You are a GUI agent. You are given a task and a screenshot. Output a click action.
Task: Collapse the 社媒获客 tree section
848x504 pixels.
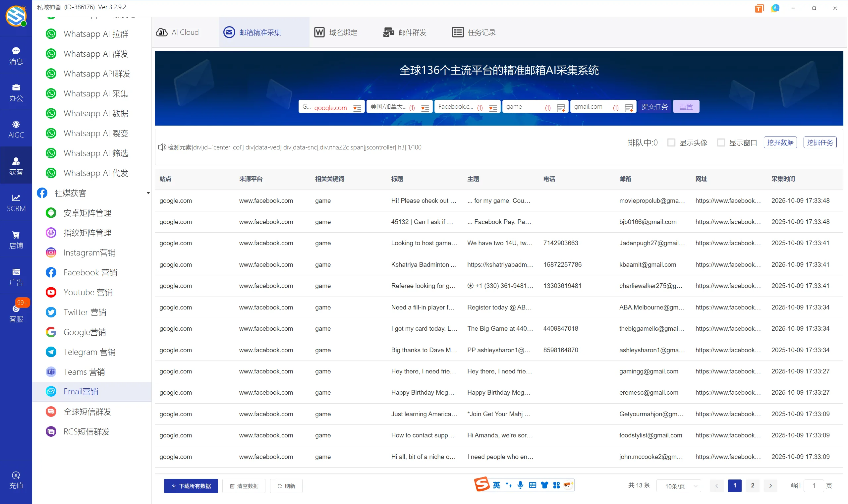pyautogui.click(x=148, y=193)
